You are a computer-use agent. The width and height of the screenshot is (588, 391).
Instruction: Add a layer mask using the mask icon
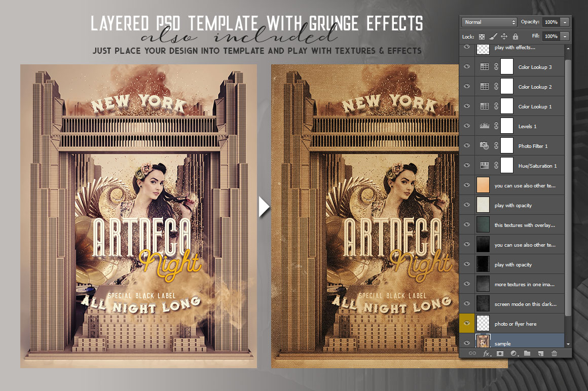(x=500, y=354)
